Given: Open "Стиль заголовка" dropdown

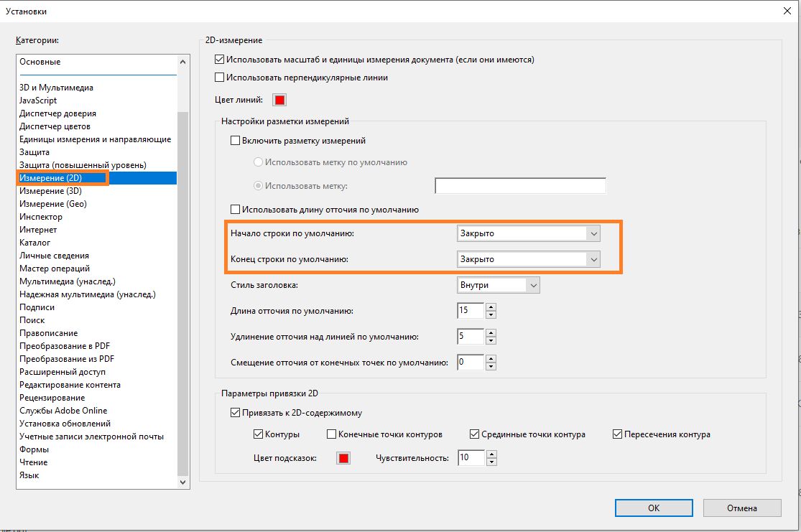Looking at the screenshot, I should tap(498, 285).
